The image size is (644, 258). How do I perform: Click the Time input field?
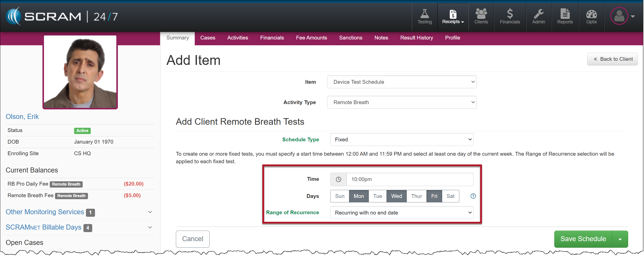(410, 179)
